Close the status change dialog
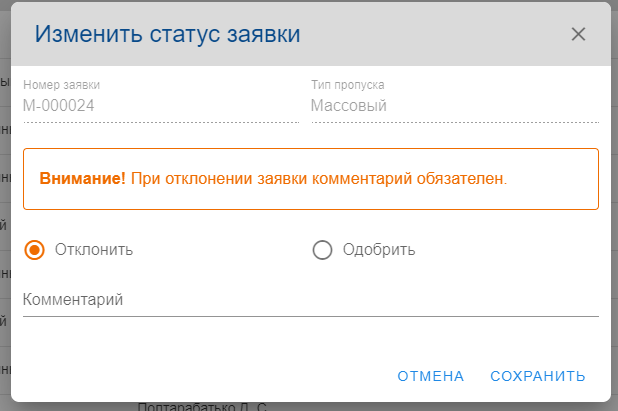 [578, 34]
